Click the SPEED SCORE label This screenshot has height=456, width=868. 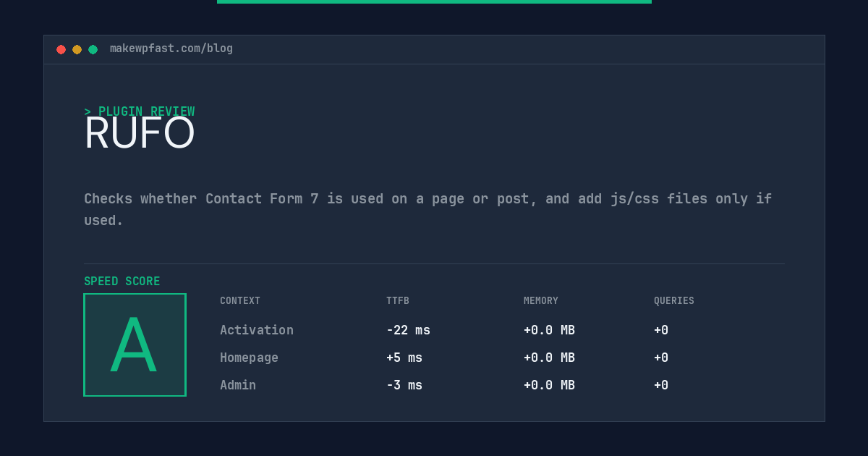[x=122, y=282]
